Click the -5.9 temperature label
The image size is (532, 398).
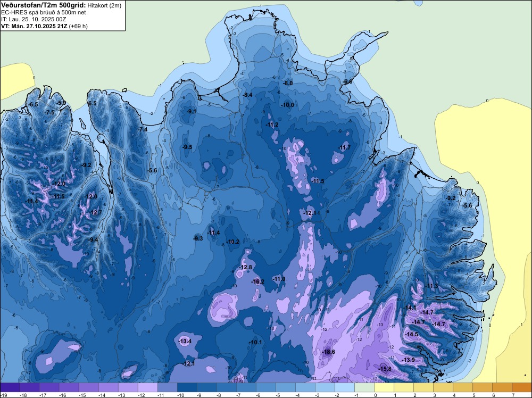tap(61, 103)
